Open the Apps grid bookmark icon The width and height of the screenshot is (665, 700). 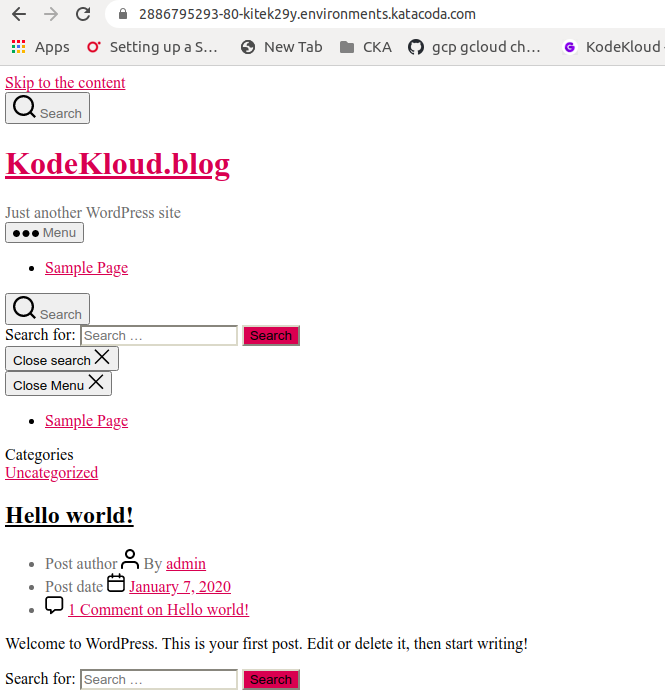click(x=18, y=47)
